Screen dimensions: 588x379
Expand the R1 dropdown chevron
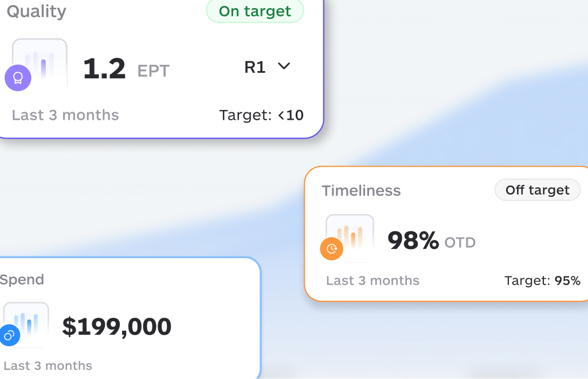click(x=284, y=66)
